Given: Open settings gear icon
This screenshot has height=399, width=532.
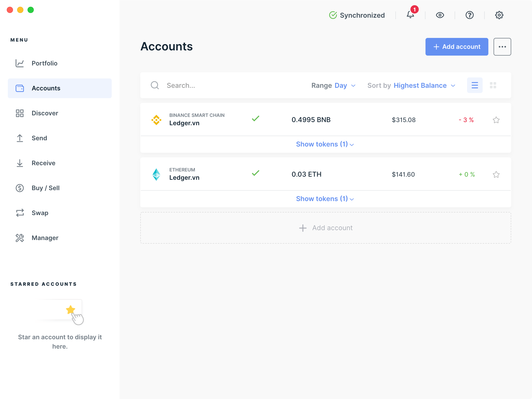Looking at the screenshot, I should pos(499,15).
